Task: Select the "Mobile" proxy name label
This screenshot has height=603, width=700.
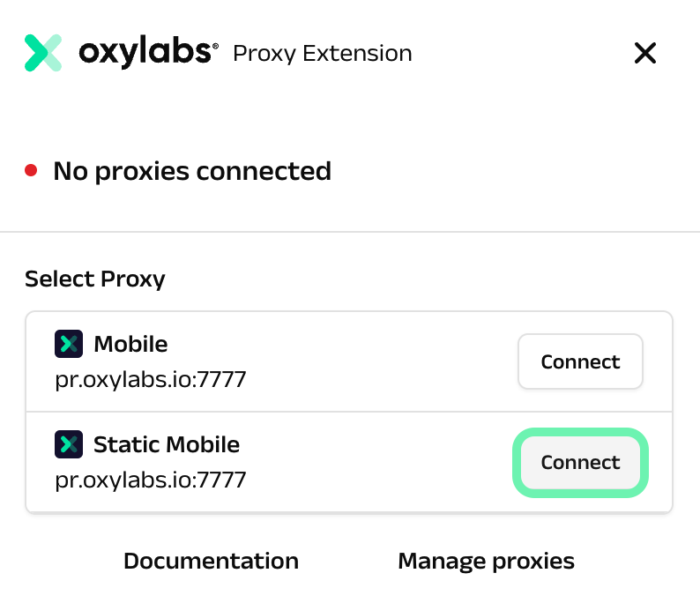Action: pyautogui.click(x=130, y=343)
